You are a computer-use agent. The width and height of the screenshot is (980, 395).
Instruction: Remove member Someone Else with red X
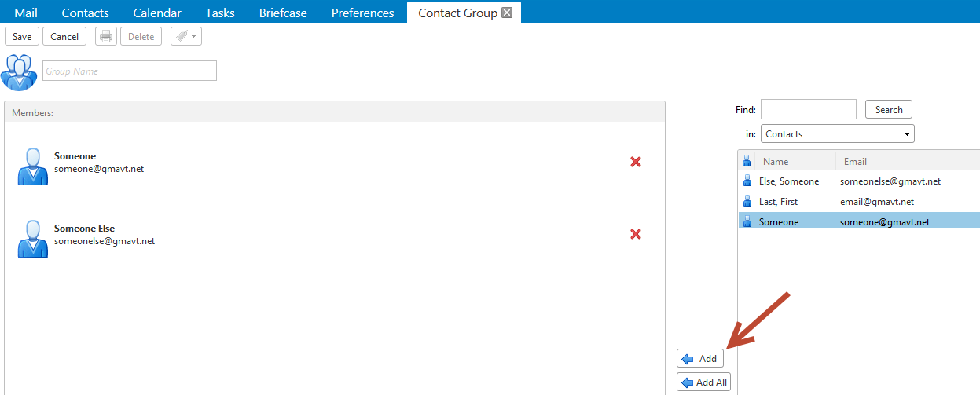click(636, 234)
